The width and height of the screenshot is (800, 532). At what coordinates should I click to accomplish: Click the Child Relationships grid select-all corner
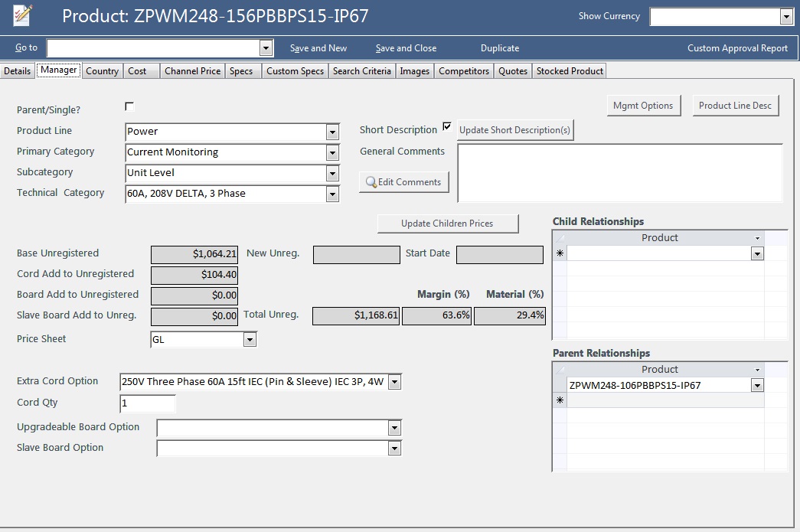[560, 238]
